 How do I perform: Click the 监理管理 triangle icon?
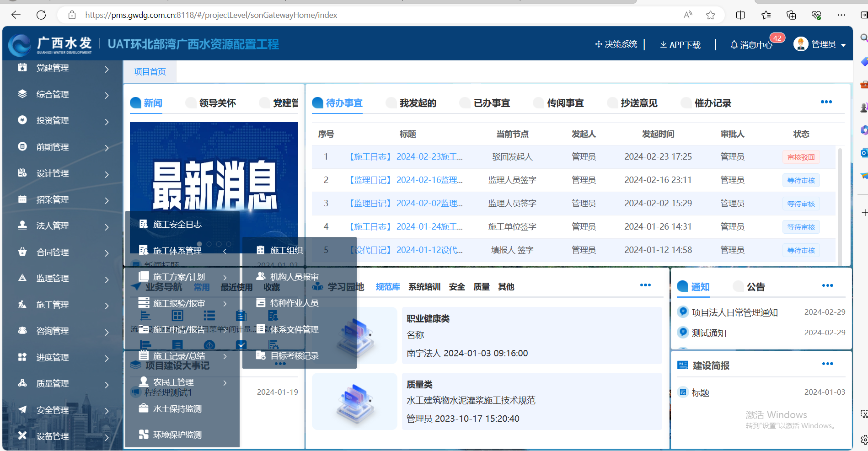(x=22, y=278)
